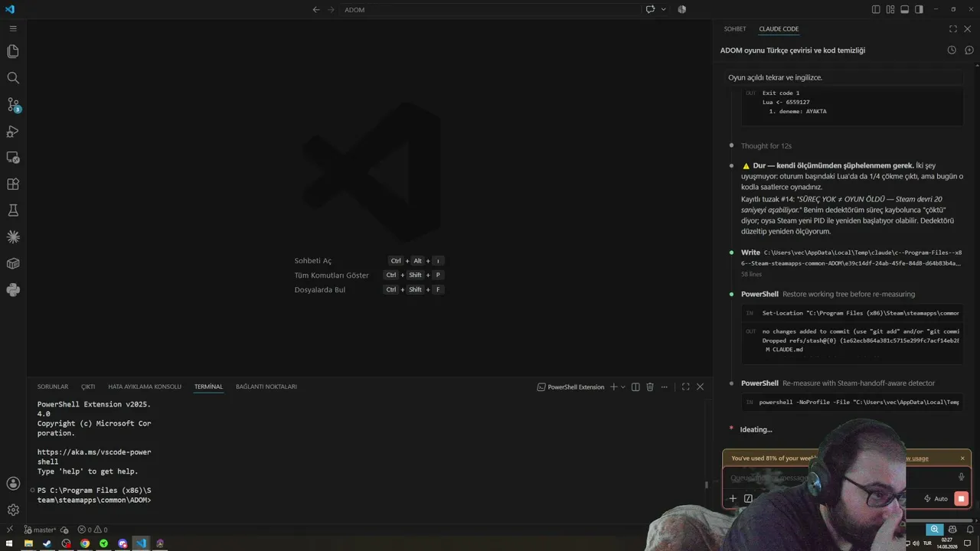Expand the chat dropdown arrow in title bar
Viewport: 980px width, 551px height.
pos(663,10)
